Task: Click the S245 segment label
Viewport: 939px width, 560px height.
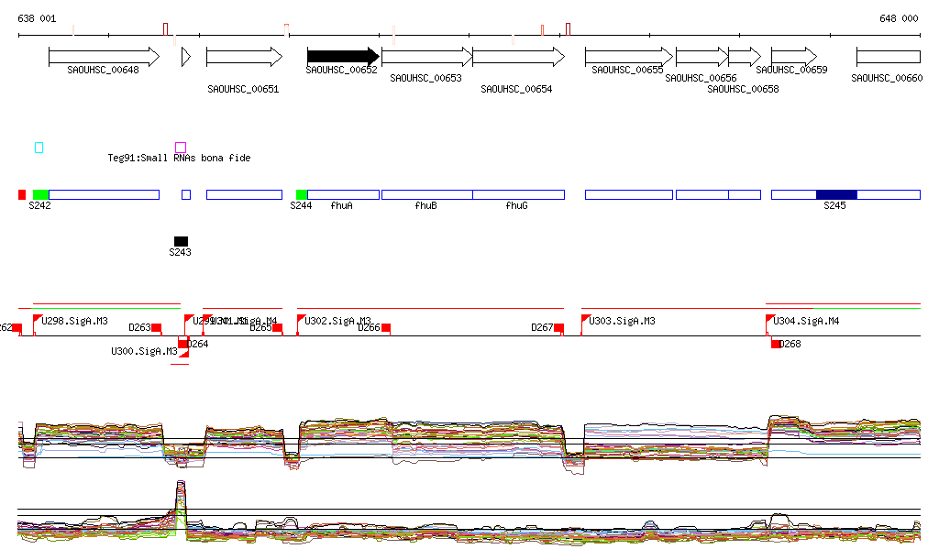Action: 834,206
